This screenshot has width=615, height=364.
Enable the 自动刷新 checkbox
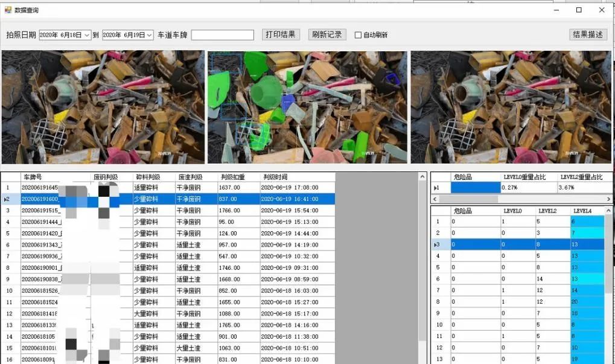coord(358,35)
